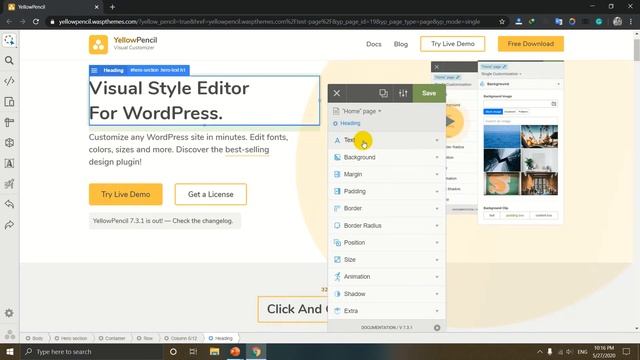Click the duplicate-windows icon in editor header
The width and height of the screenshot is (640, 360).
(x=383, y=93)
